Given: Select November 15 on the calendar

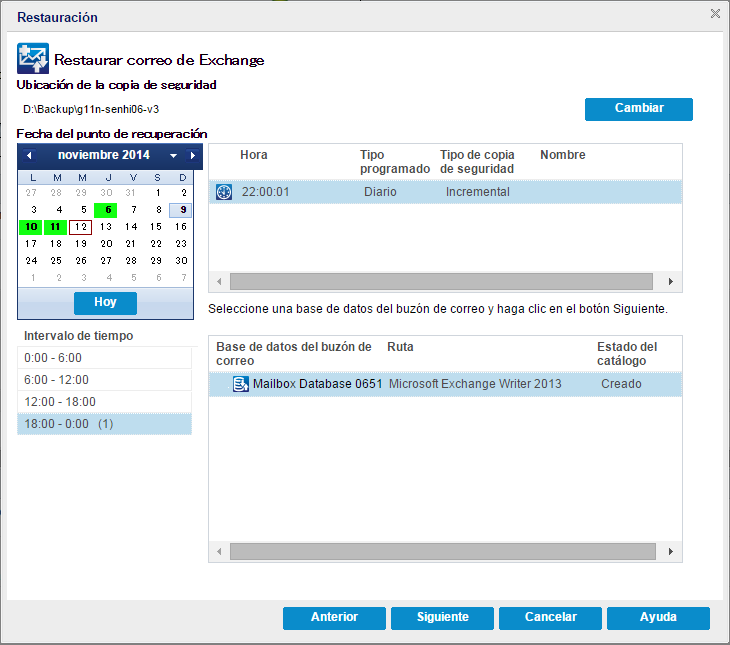Looking at the screenshot, I should (x=155, y=227).
